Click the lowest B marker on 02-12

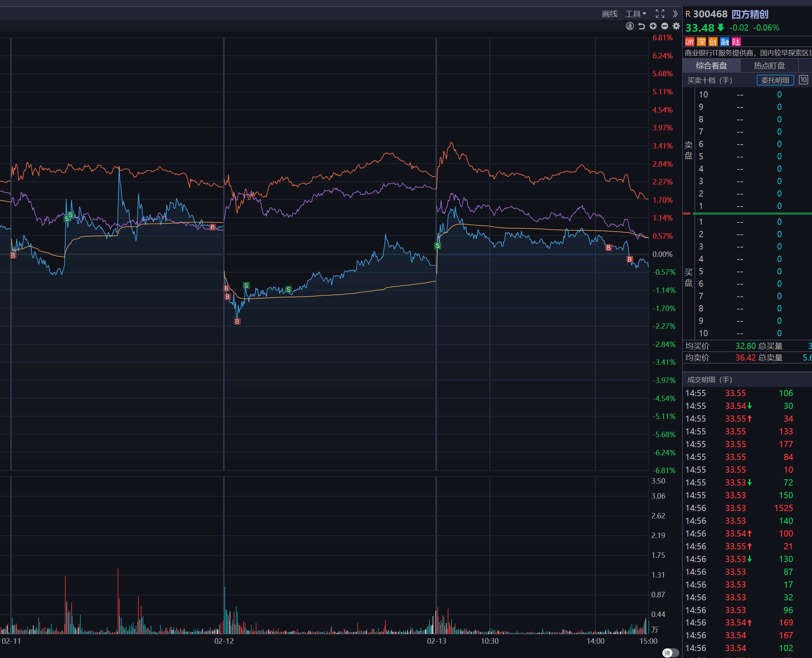coord(237,321)
